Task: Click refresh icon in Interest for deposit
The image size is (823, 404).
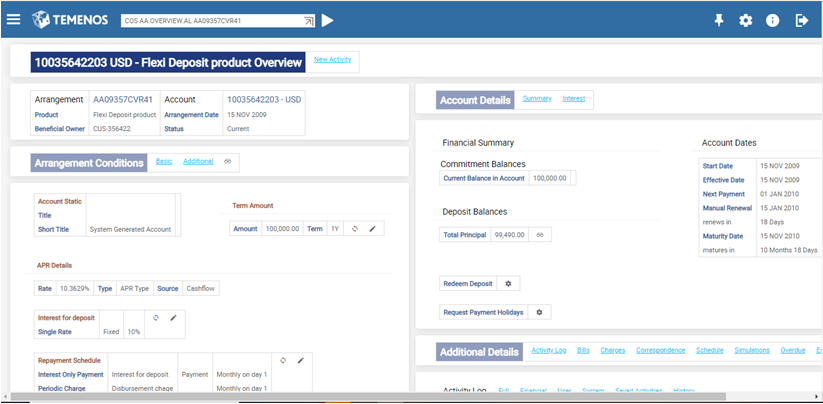Action: click(x=156, y=318)
